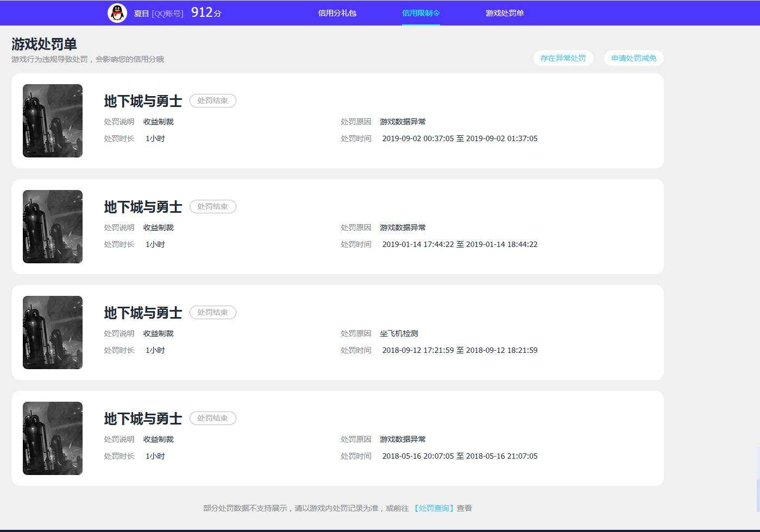Screen dimensions: 760x532
Task: Click game thumbnail of 2019-09-02 penalty
Action: [53, 121]
